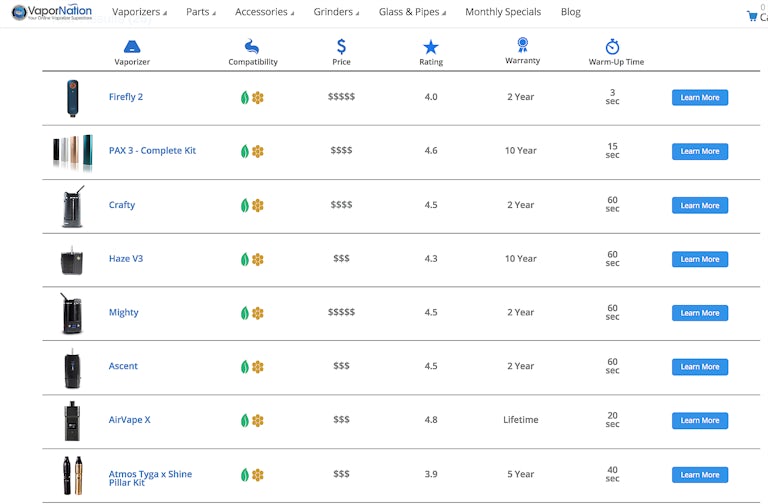Click the Firefly 2 product thumbnail
Viewport: 768px width, 504px height.
(72, 98)
